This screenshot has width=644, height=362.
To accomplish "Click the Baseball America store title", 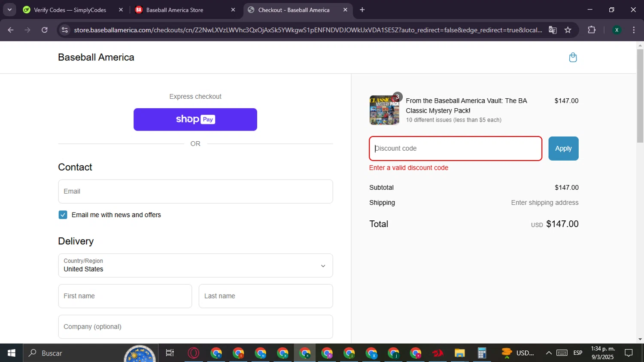I will (x=96, y=57).
